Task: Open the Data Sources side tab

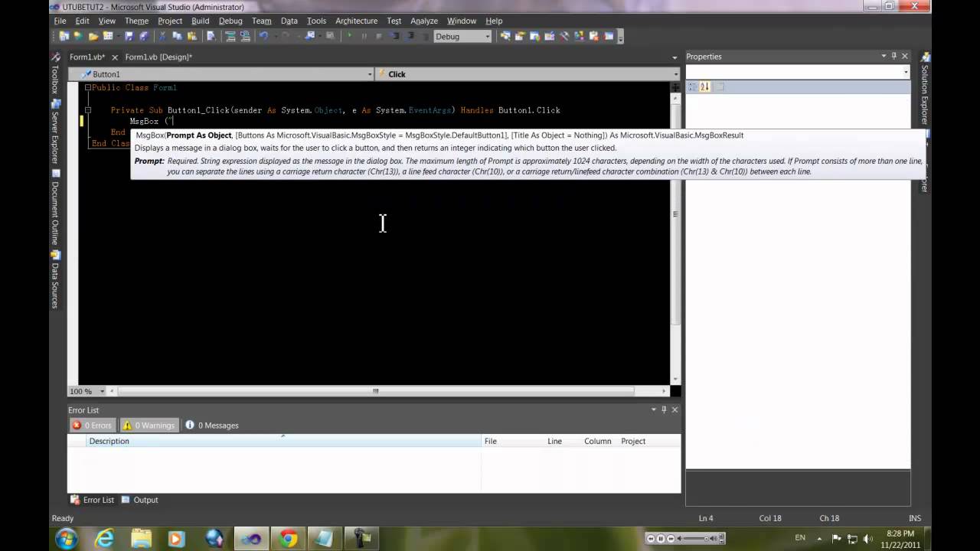Action: point(55,279)
